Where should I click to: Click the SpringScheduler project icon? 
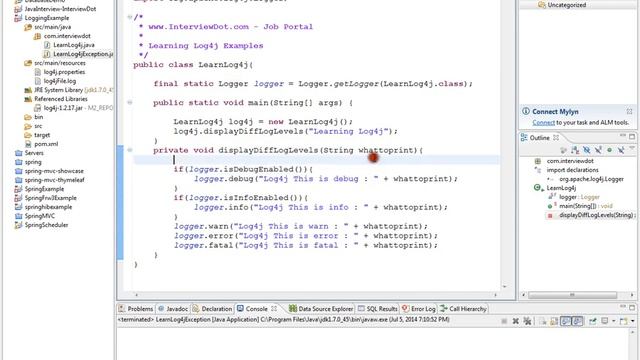[18, 225]
